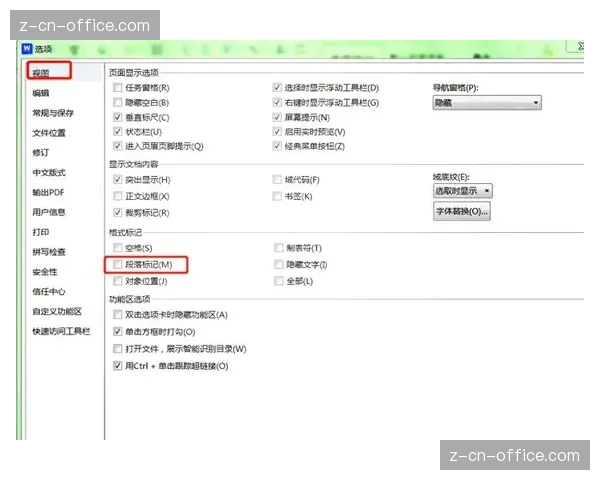Enable the 任务窗格(R) checkbox
Screen dimensions: 600x480
coord(117,88)
